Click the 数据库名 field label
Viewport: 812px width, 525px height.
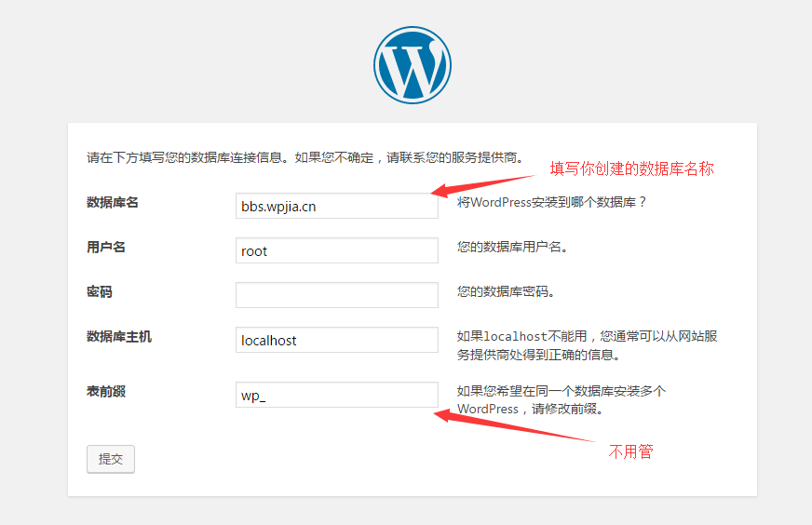click(x=113, y=202)
